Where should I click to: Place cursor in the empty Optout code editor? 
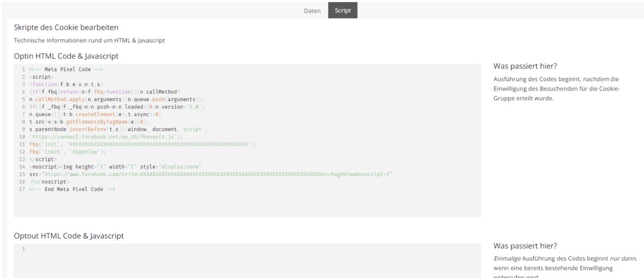tap(247, 260)
